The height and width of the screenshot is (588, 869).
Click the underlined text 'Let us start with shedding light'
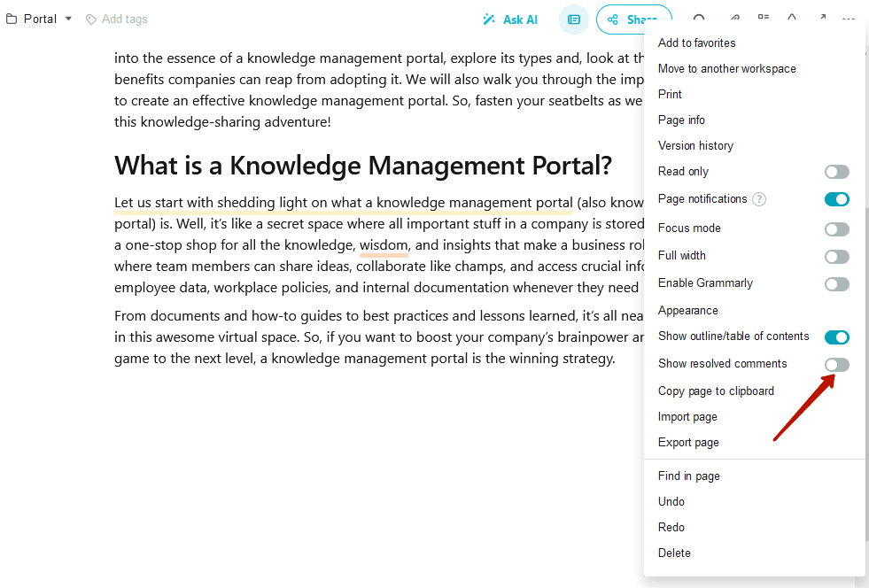pos(211,203)
